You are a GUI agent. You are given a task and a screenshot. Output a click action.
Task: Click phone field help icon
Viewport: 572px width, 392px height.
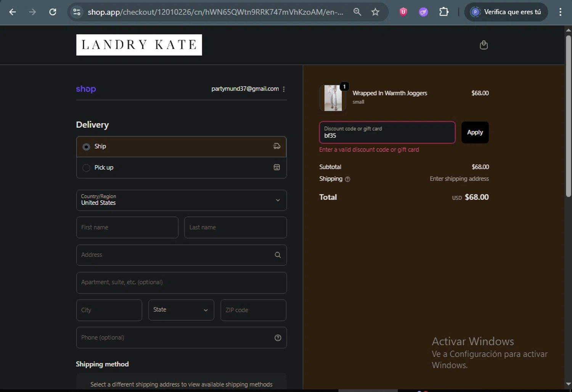[x=278, y=337]
